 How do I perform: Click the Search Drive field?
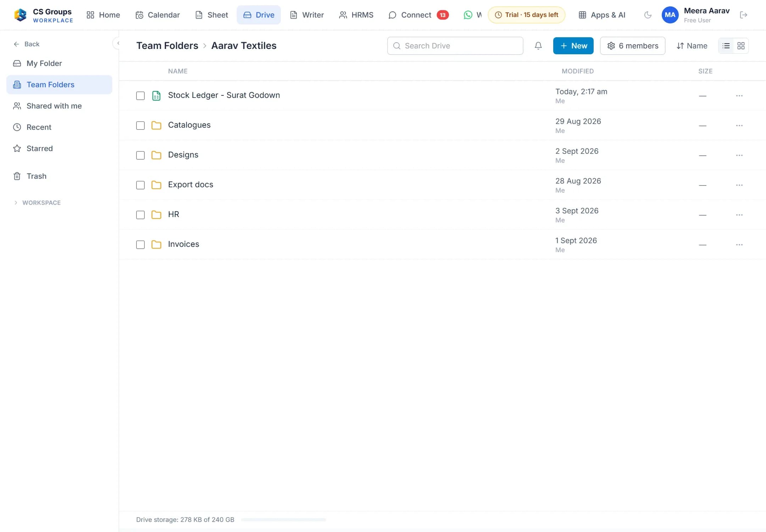pos(455,46)
